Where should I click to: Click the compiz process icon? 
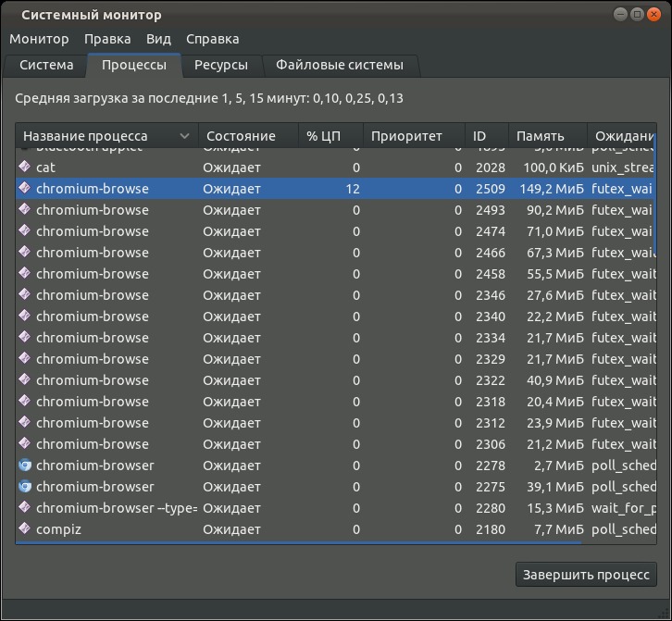[x=25, y=529]
